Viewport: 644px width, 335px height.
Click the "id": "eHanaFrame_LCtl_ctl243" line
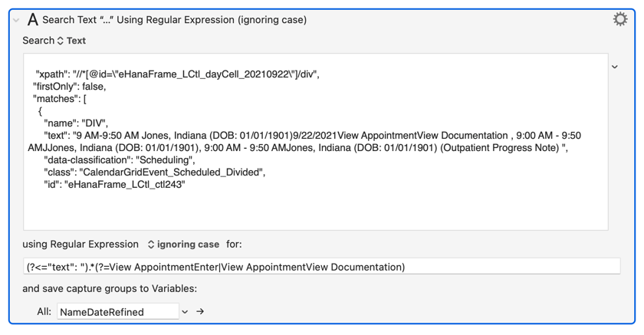click(114, 185)
